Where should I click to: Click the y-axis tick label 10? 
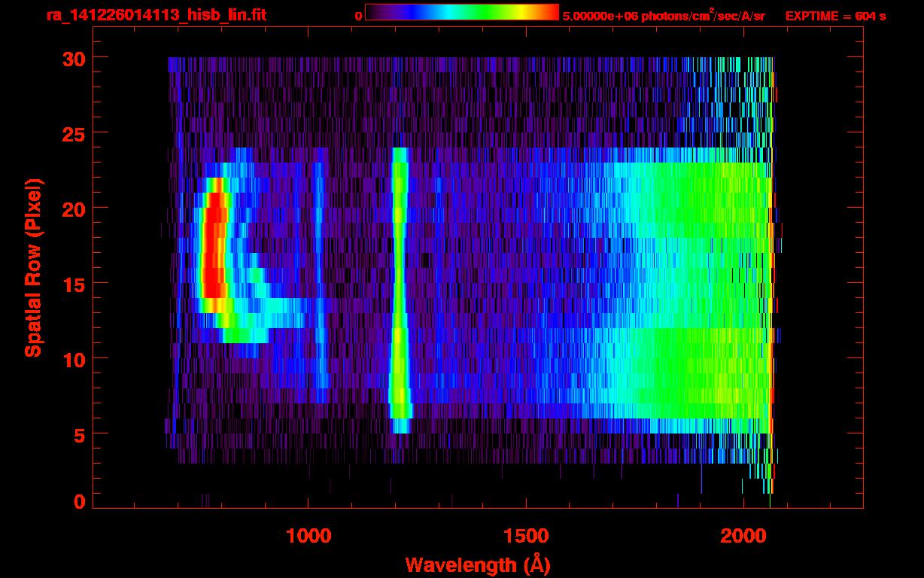(x=74, y=359)
